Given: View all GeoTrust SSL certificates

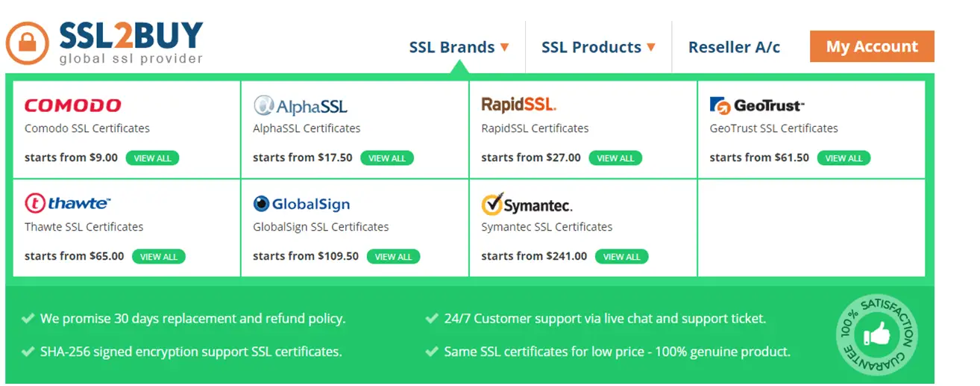Looking at the screenshot, I should [844, 158].
